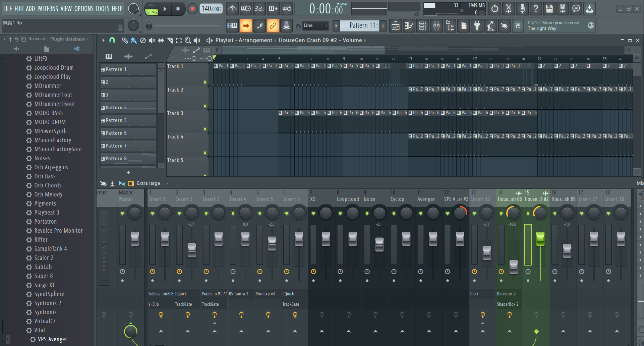
Task: Mute Track 3 with its green LED
Action: point(205,129)
